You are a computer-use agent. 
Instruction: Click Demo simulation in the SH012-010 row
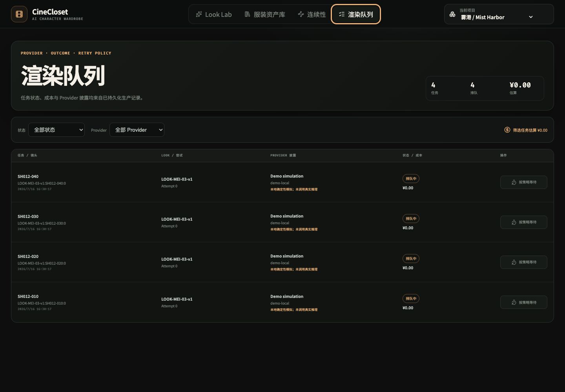[287, 296]
